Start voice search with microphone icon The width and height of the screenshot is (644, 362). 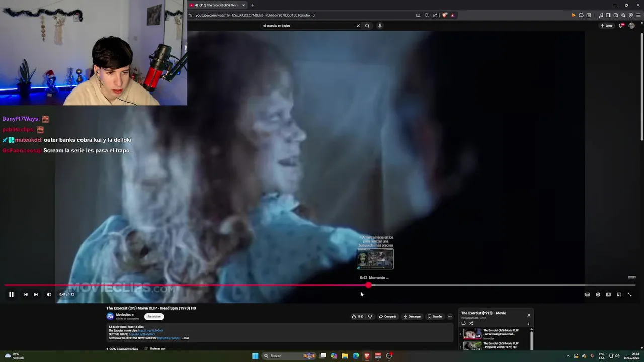pos(380,26)
